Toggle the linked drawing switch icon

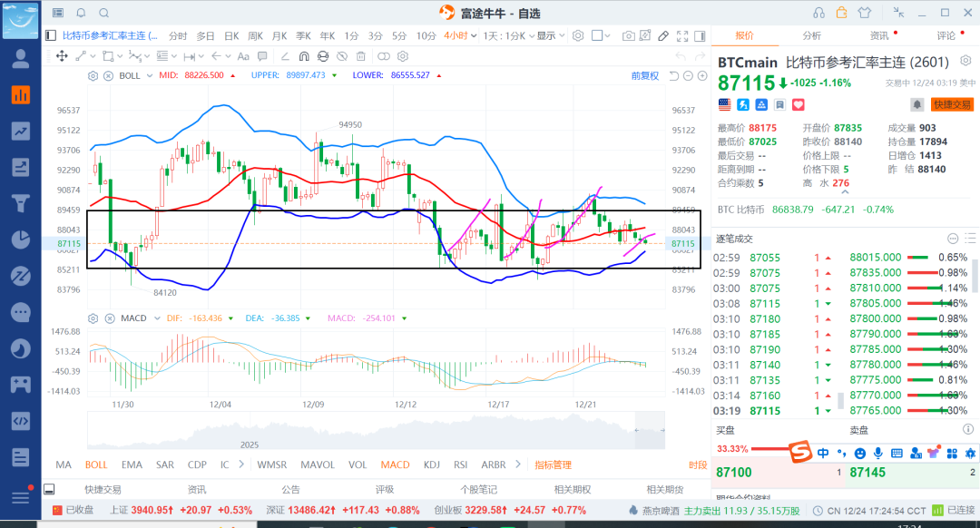click(x=384, y=56)
